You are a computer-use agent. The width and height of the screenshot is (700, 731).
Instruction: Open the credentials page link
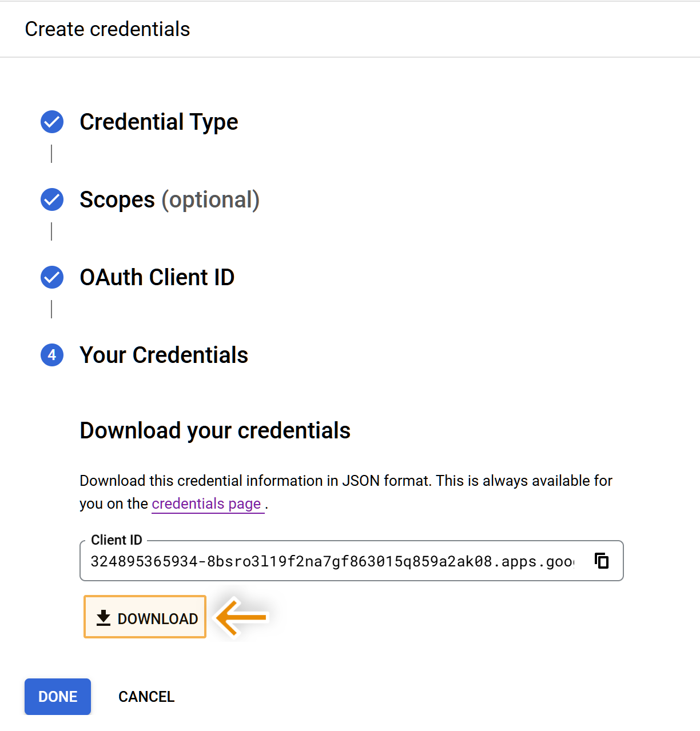(206, 504)
